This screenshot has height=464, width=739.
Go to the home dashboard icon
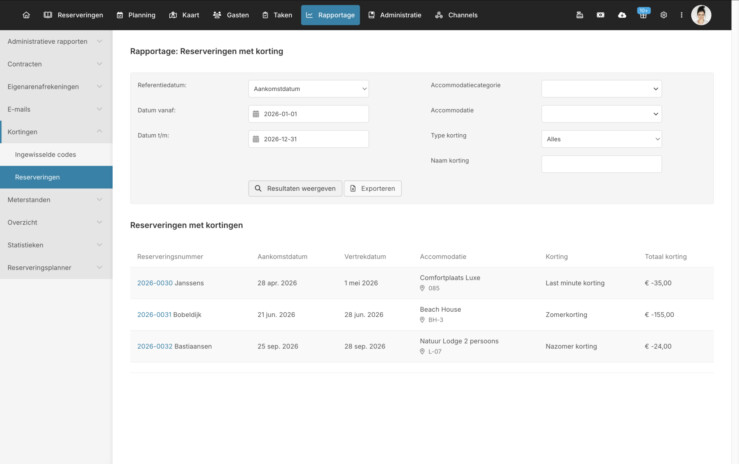pyautogui.click(x=26, y=15)
